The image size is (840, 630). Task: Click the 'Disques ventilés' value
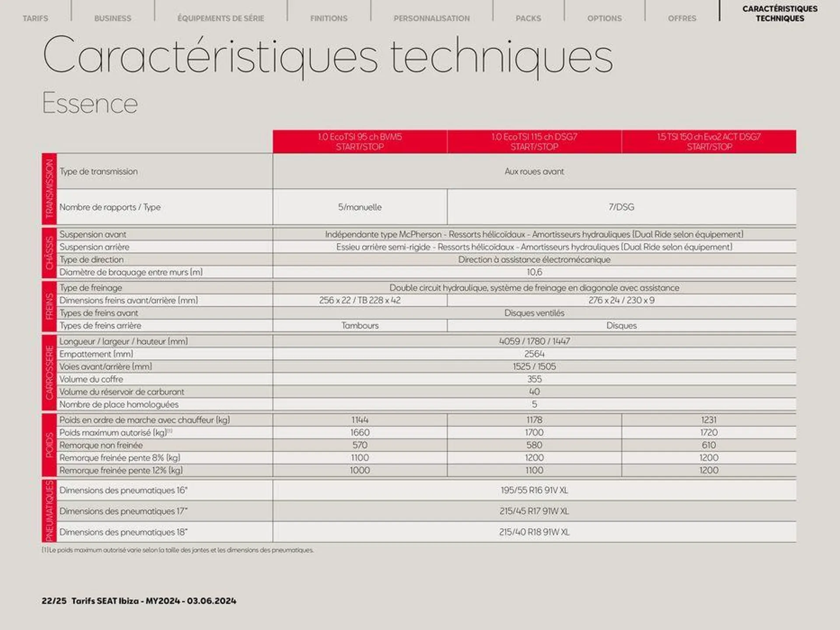point(534,313)
